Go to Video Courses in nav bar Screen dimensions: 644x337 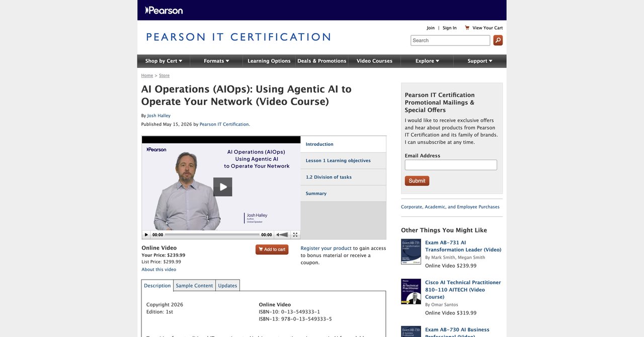[374, 61]
